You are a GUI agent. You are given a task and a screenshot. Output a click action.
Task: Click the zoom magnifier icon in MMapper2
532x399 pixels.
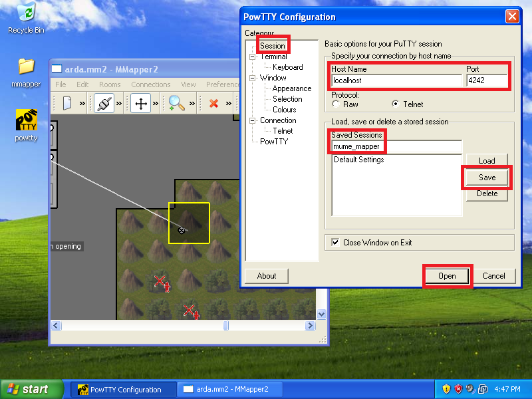point(176,103)
